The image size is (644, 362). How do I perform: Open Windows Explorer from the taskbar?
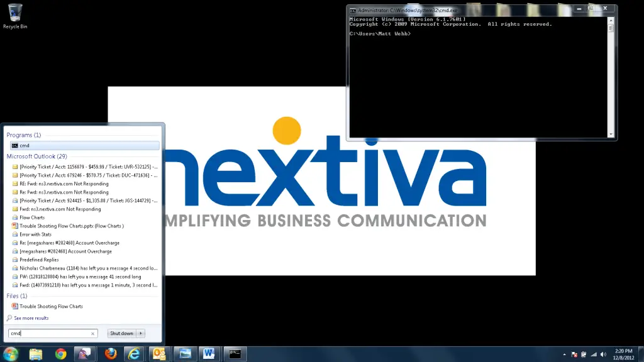pos(36,354)
